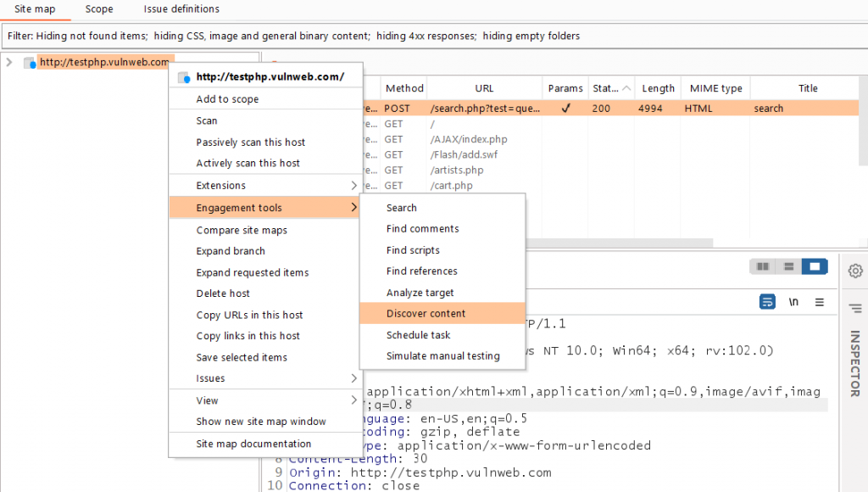Click the host icon beside testphp.vulnweb.com in the tree
Viewport: 868px width, 492px height.
click(30, 63)
